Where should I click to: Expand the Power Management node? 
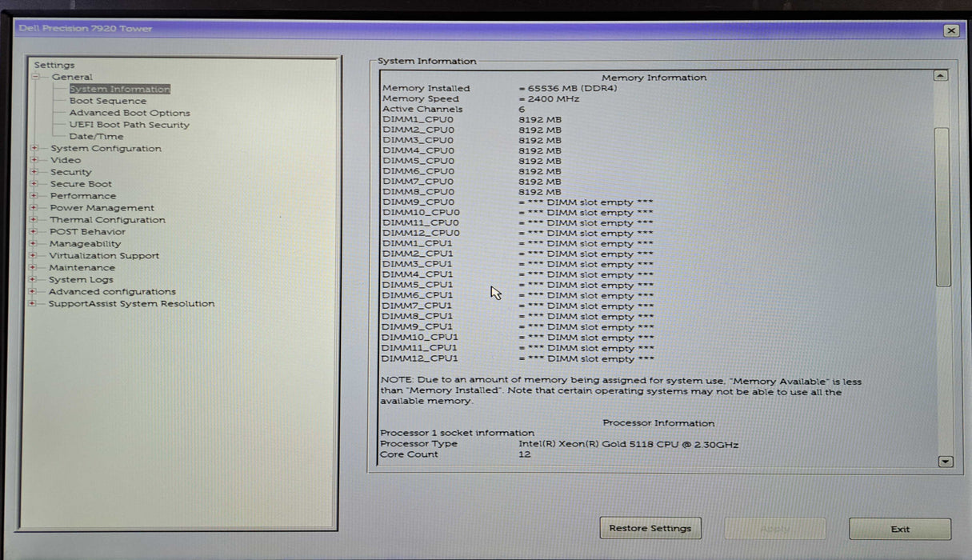[34, 208]
